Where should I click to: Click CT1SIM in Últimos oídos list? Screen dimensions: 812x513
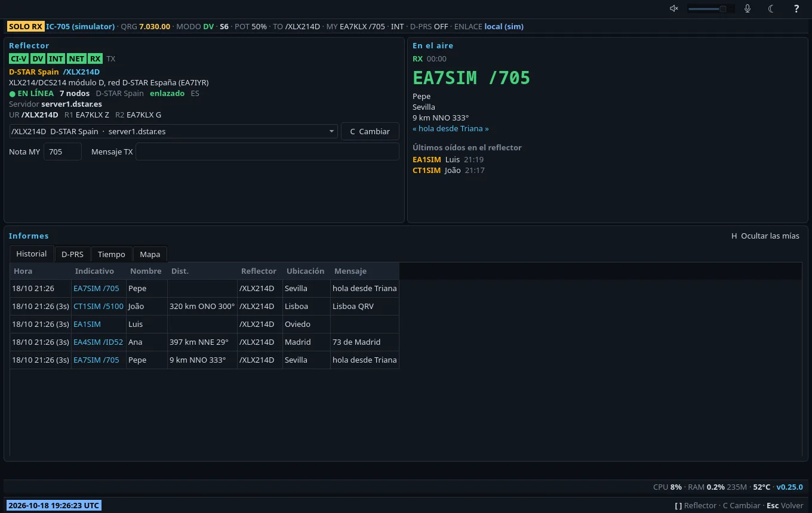[x=427, y=170]
